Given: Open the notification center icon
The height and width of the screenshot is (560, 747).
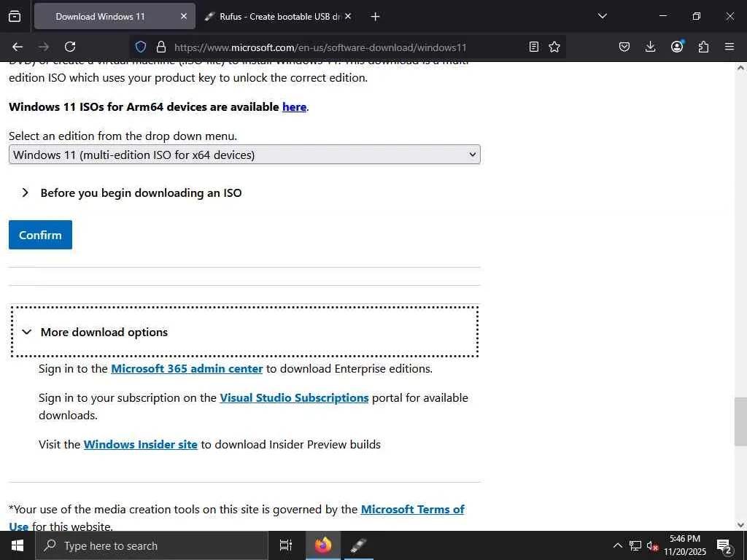Looking at the screenshot, I should (x=724, y=545).
